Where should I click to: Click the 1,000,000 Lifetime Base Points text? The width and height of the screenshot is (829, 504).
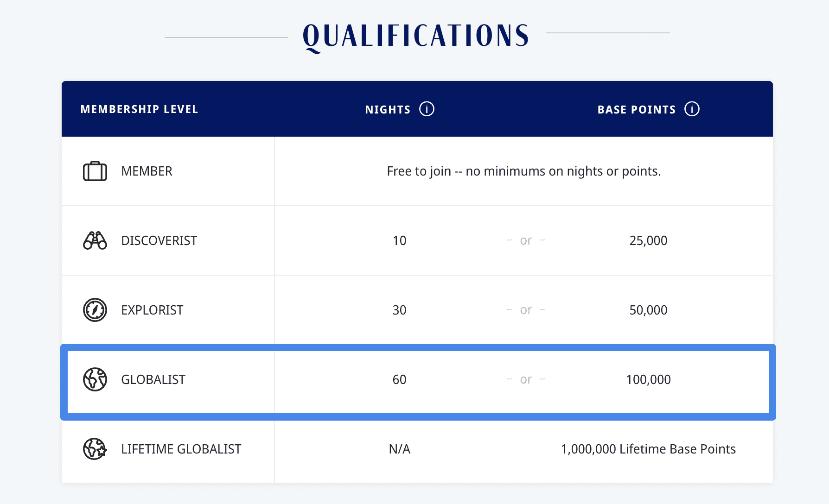pyautogui.click(x=648, y=448)
